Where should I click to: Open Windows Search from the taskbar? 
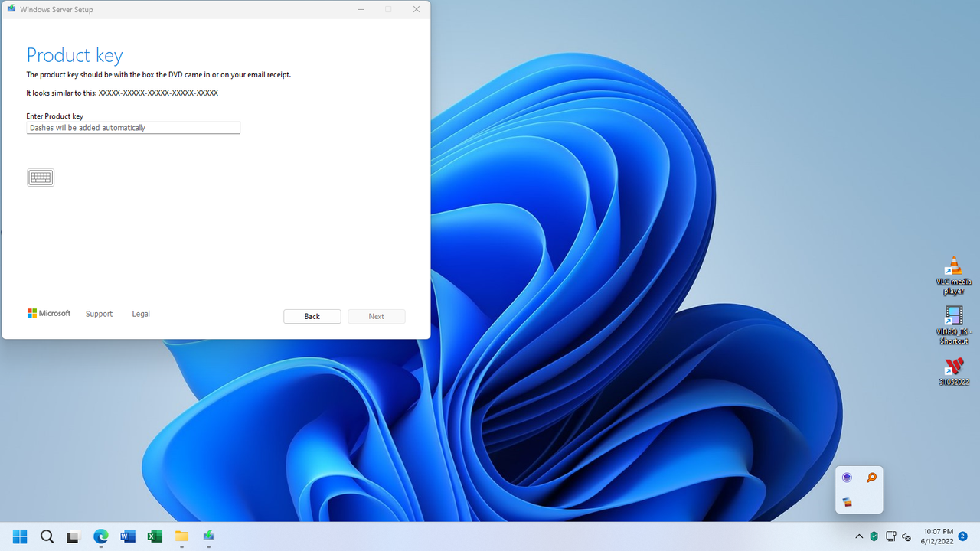(47, 536)
